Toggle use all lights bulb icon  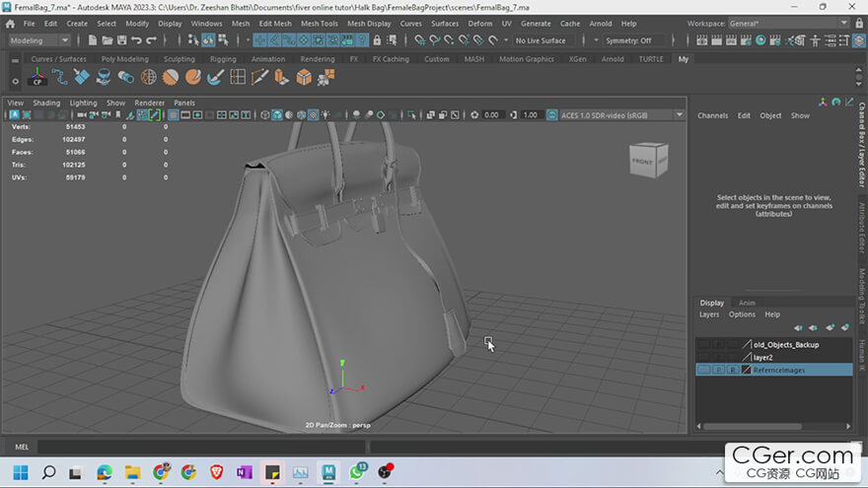pos(325,115)
